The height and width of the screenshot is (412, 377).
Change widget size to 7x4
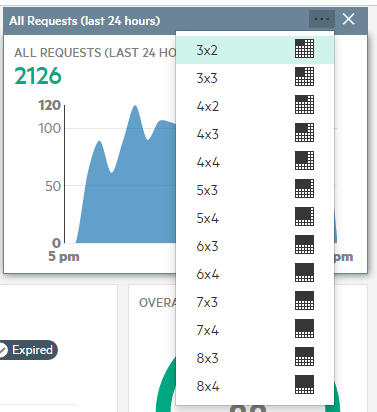pos(255,330)
